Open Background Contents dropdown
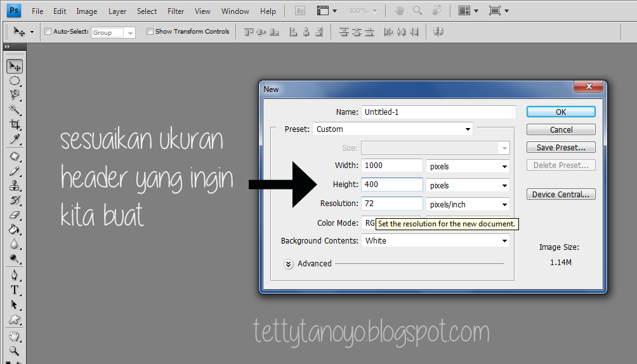Image resolution: width=637 pixels, height=364 pixels. (435, 241)
